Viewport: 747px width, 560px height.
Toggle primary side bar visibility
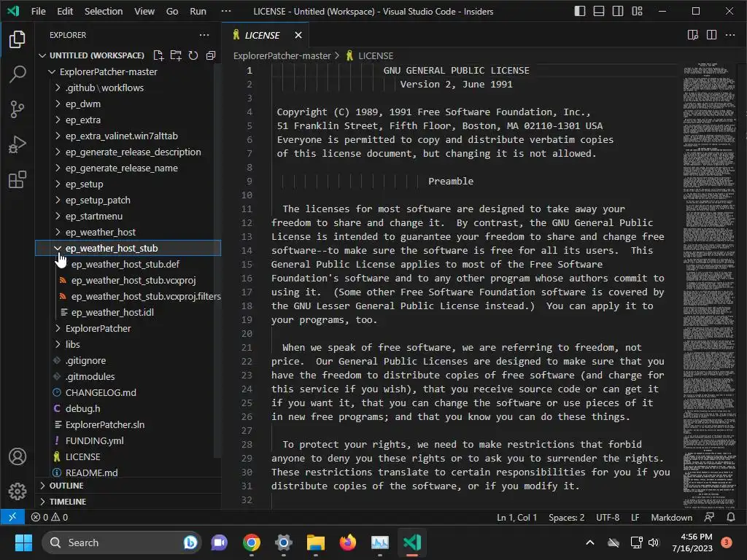580,11
